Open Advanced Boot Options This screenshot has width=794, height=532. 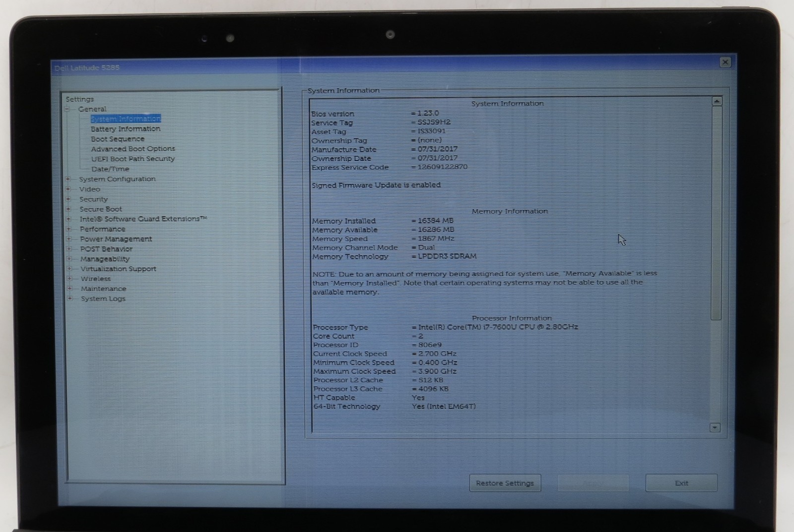[133, 149]
